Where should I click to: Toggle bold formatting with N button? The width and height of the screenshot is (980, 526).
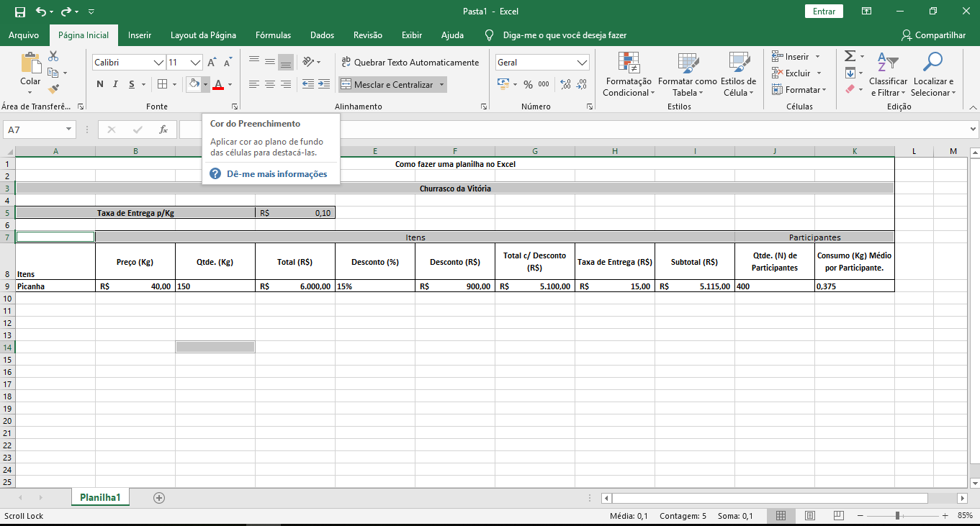pos(100,84)
